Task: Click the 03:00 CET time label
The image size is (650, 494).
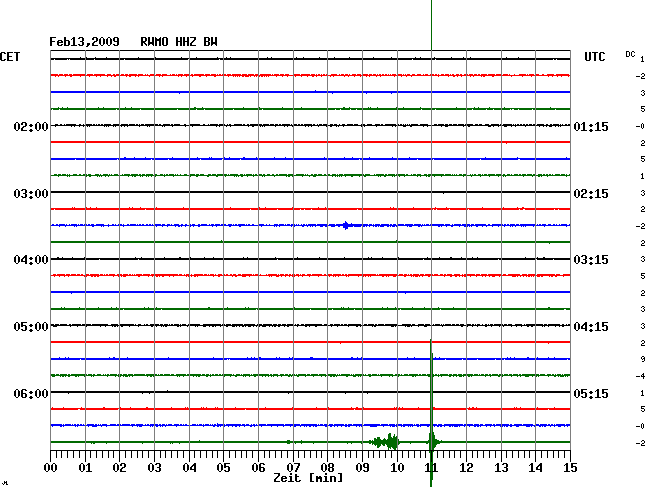Action: coord(31,194)
